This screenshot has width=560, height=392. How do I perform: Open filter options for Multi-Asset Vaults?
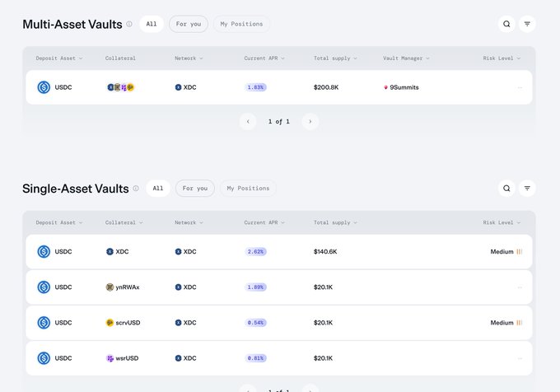tap(527, 24)
